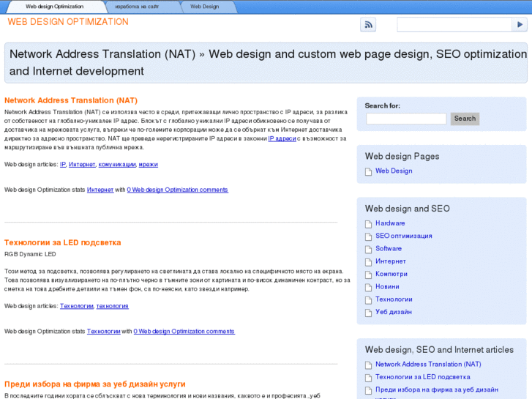This screenshot has width=532, height=399.
Task: Open Новини category link
Action: [x=387, y=286]
